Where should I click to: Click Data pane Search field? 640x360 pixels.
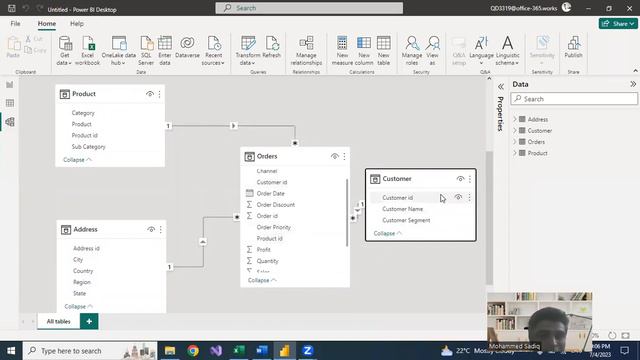point(574,99)
